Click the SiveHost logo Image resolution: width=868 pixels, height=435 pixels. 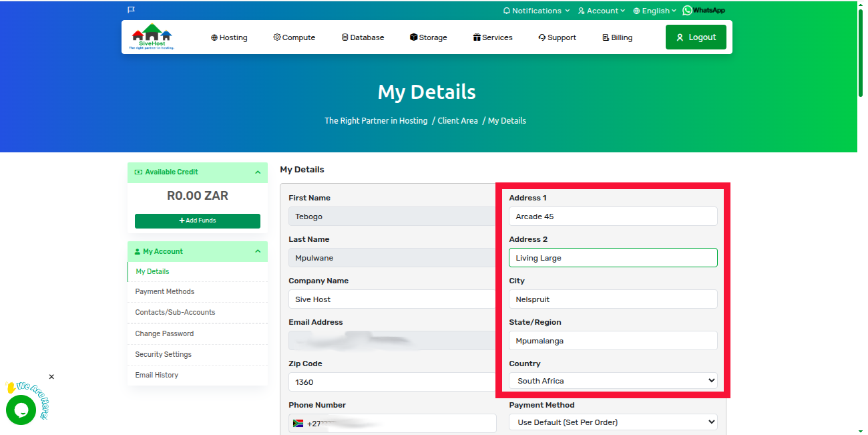tap(152, 37)
